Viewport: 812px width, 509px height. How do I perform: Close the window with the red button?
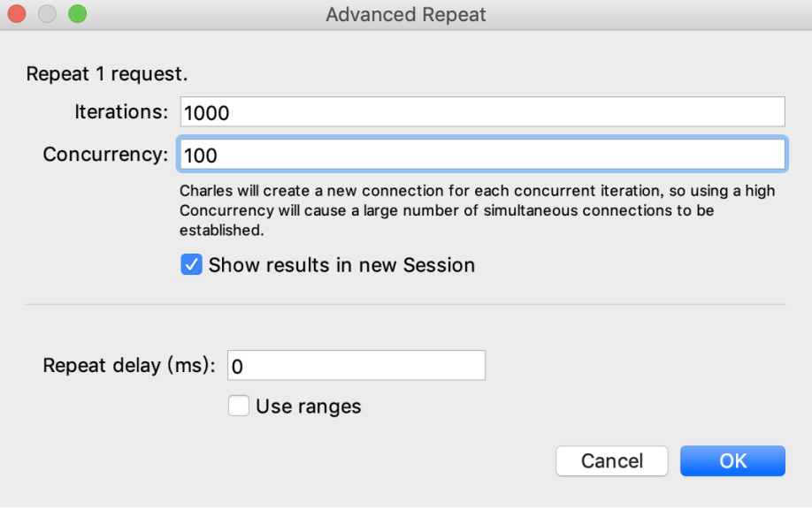17,14
